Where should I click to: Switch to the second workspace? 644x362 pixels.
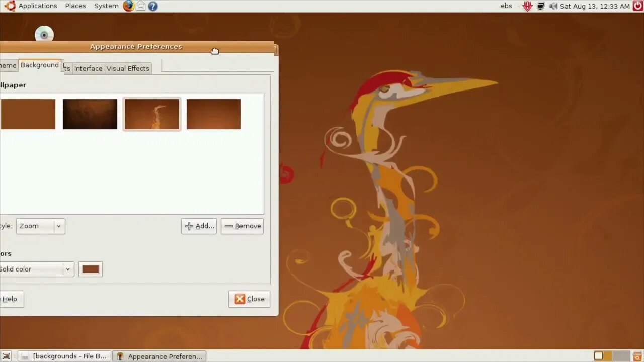(x=621, y=356)
